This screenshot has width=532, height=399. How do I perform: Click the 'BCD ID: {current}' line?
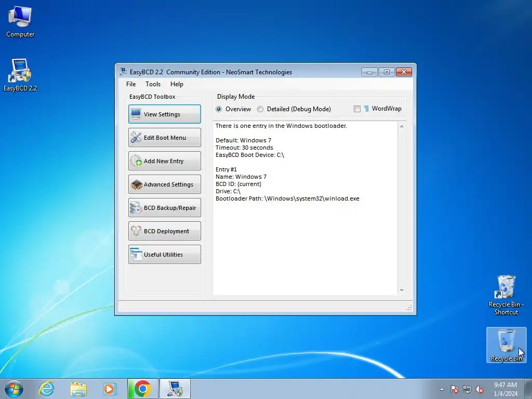point(238,184)
